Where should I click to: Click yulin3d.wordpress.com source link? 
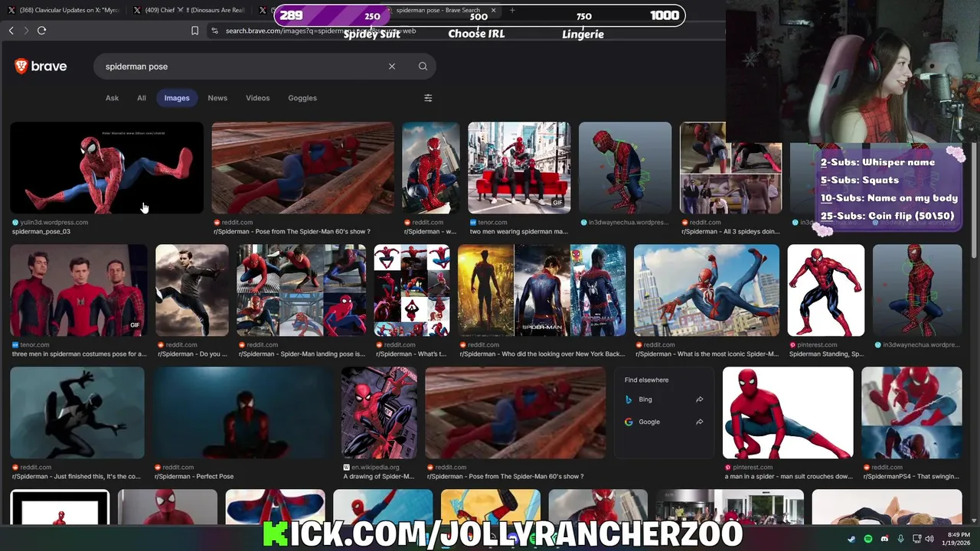(x=54, y=222)
